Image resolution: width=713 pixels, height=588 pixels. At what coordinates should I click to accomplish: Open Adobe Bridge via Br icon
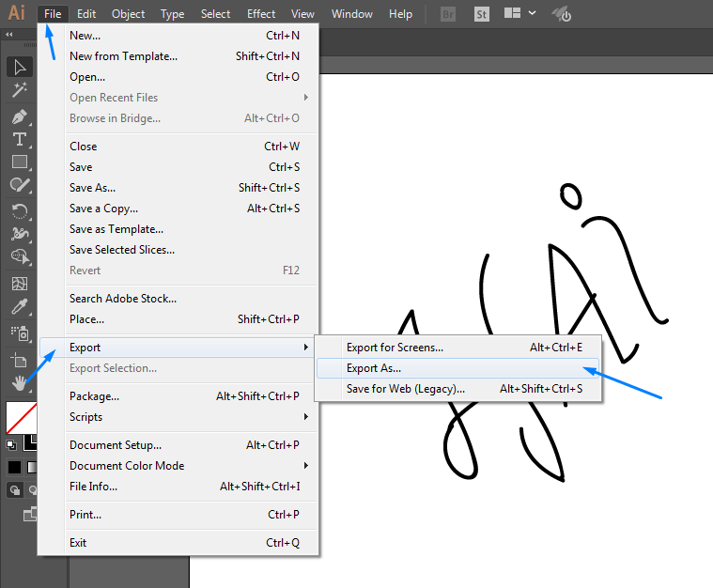pos(448,14)
